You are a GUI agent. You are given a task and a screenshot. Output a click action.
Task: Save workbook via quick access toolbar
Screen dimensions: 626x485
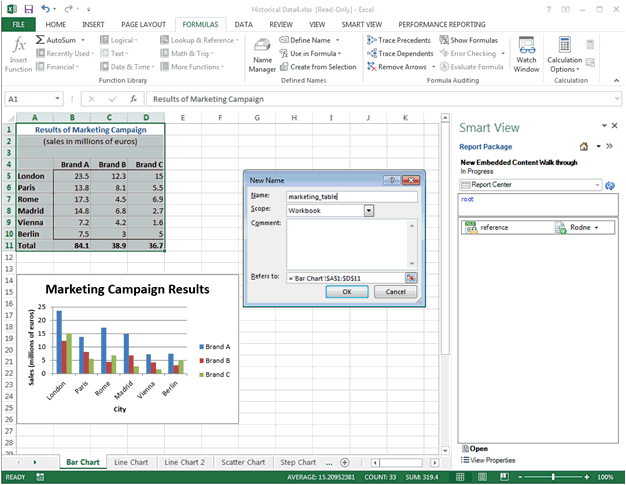[28, 9]
